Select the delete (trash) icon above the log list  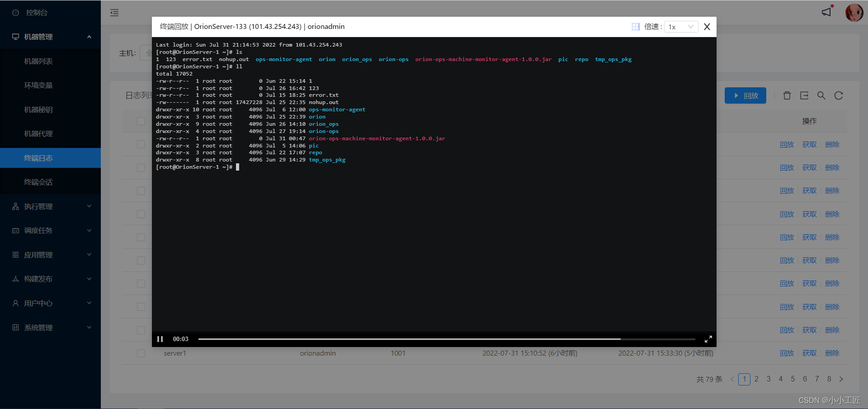click(x=787, y=95)
